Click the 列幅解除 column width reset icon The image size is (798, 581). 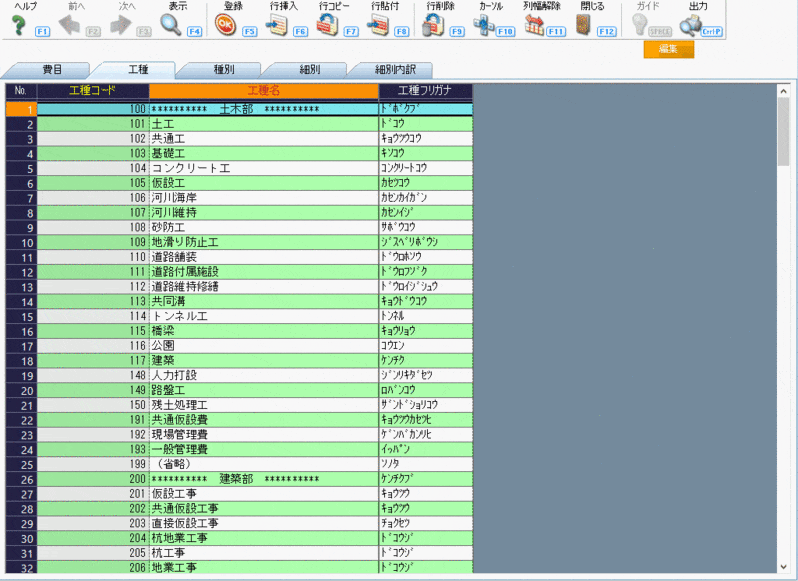(534, 25)
